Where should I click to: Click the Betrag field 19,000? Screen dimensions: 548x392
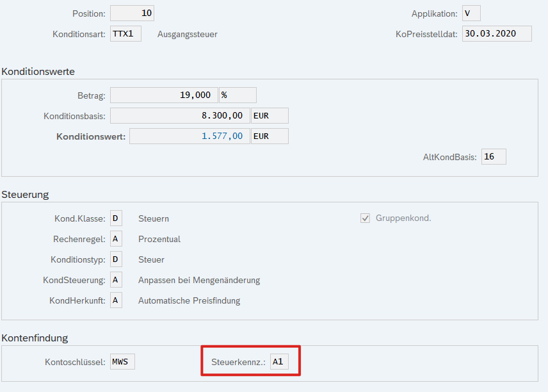tap(164, 95)
